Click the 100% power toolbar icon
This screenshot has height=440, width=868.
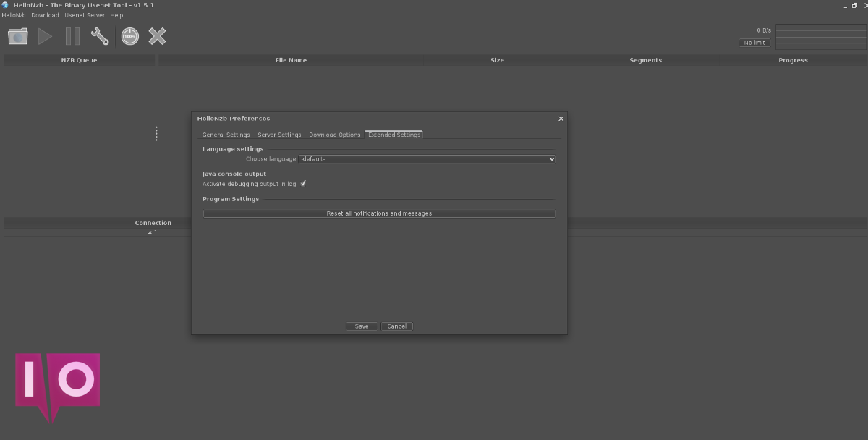click(x=129, y=36)
